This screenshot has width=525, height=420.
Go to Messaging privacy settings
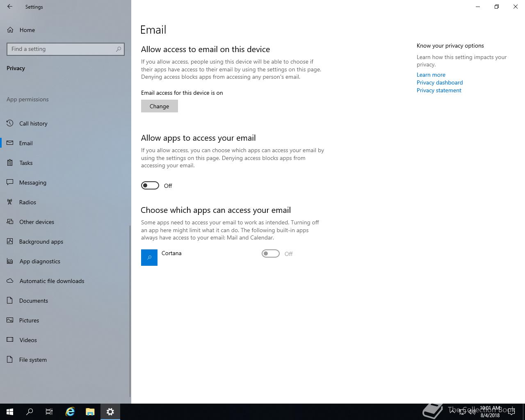(x=66, y=183)
